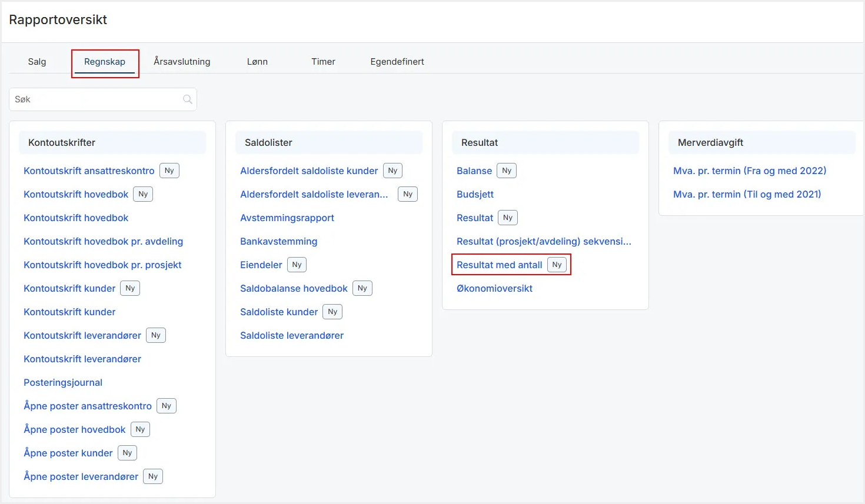Open Kontoutskrift ansattreskontro report
The width and height of the screenshot is (865, 504).
(89, 171)
